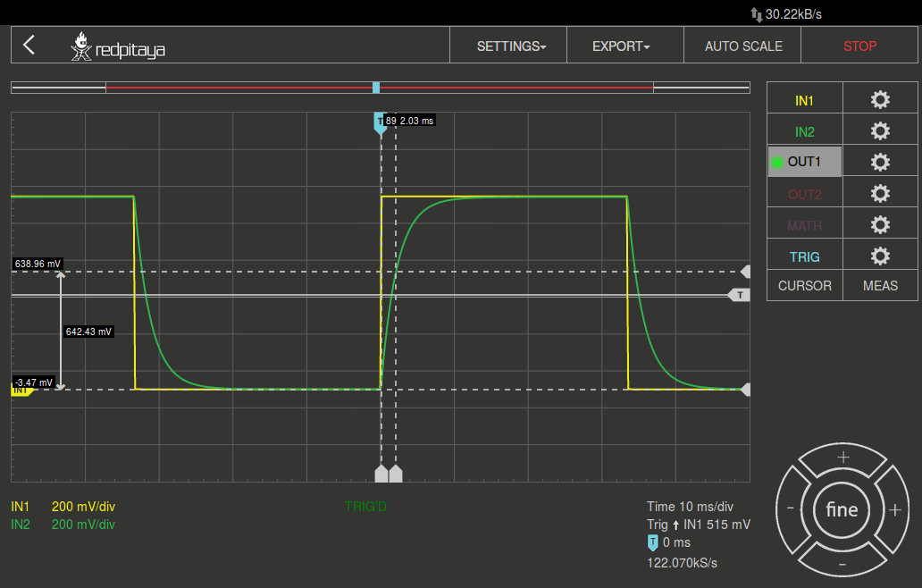Select trigger level T marker on right edge

point(740,295)
